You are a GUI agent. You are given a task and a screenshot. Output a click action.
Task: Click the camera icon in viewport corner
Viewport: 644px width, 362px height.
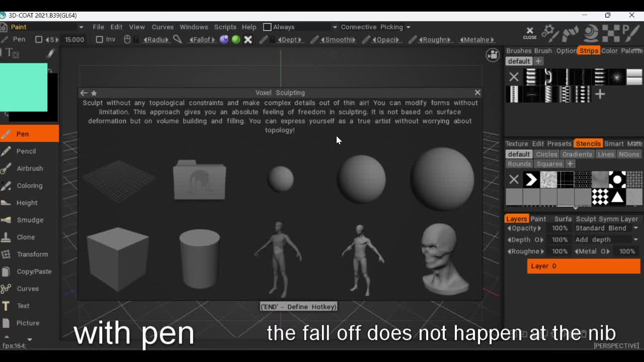click(493, 55)
